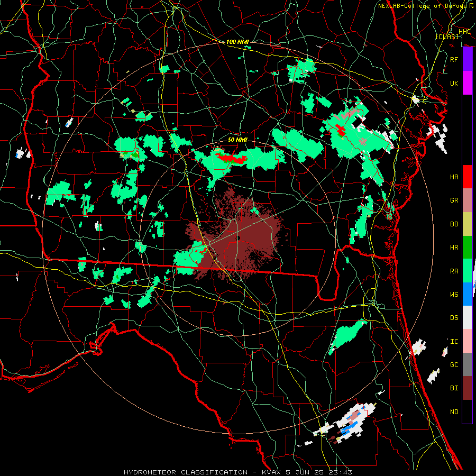Click the 'ND' legend label
Screen dimensions: 476x476
point(454,412)
